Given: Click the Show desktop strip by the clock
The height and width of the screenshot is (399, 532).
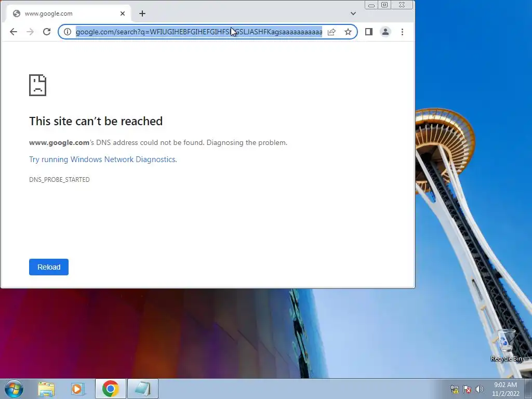Looking at the screenshot, I should tap(528, 389).
